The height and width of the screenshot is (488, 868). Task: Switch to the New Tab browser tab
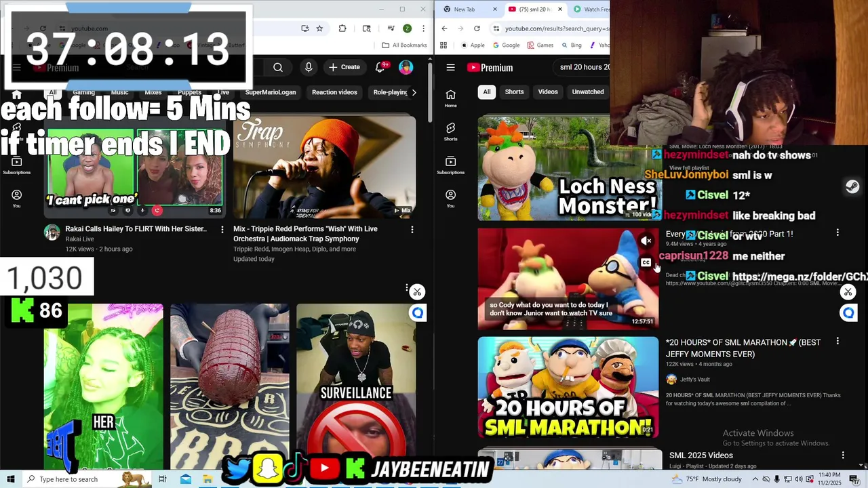465,9
